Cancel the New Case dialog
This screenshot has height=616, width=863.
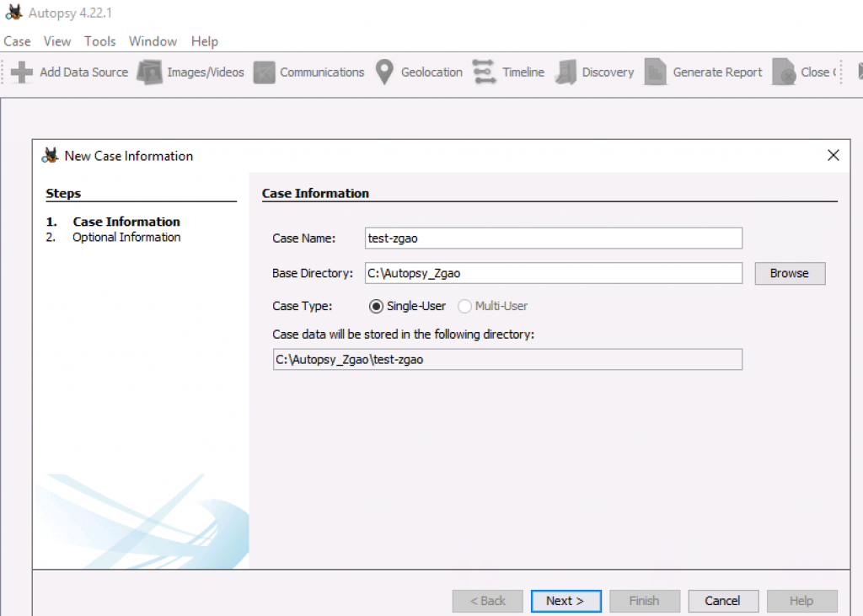723,601
